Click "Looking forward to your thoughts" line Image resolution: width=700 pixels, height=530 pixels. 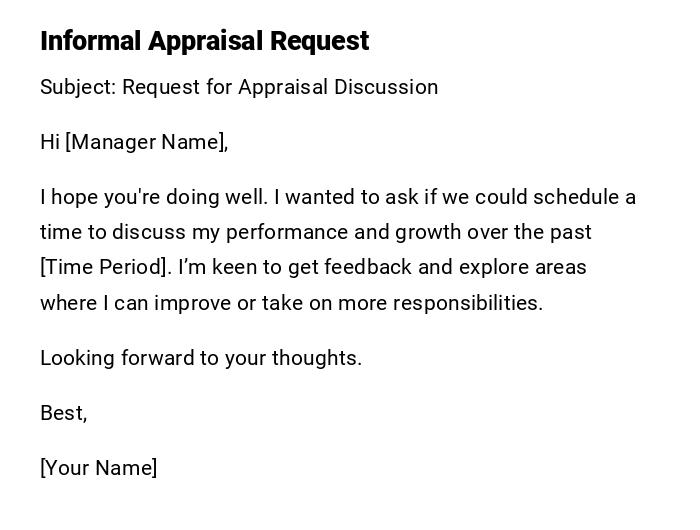click(200, 358)
